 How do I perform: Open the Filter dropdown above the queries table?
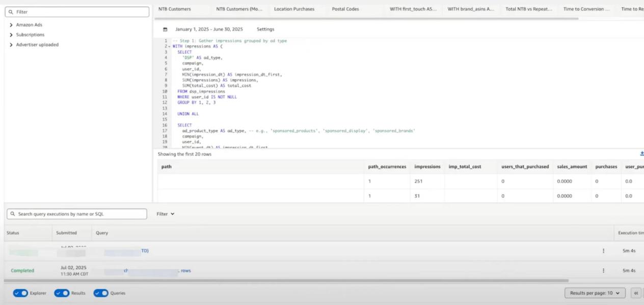166,214
